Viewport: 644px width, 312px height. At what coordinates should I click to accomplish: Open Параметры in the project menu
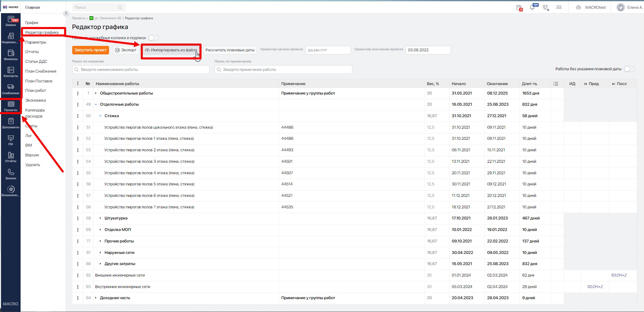click(36, 42)
